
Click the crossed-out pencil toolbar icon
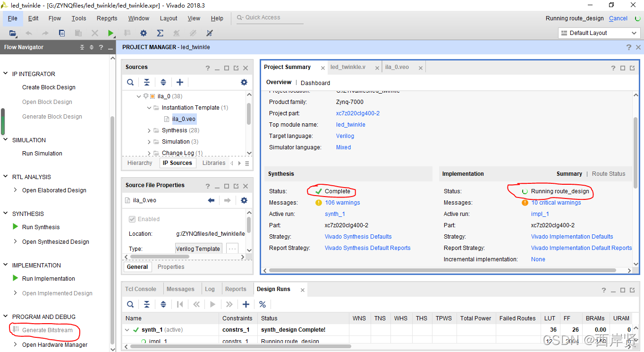point(210,33)
